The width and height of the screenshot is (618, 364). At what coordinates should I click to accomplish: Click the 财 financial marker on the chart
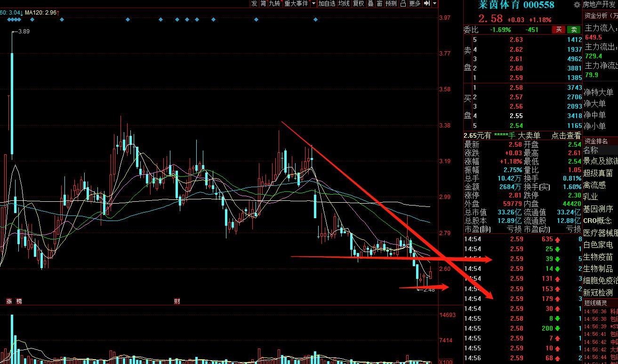(x=177, y=301)
